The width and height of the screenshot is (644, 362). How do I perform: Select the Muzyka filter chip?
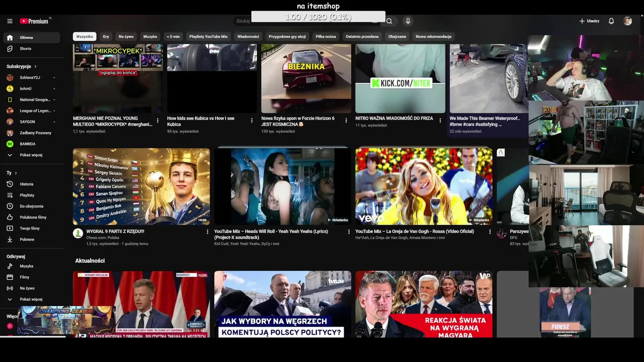coord(150,37)
